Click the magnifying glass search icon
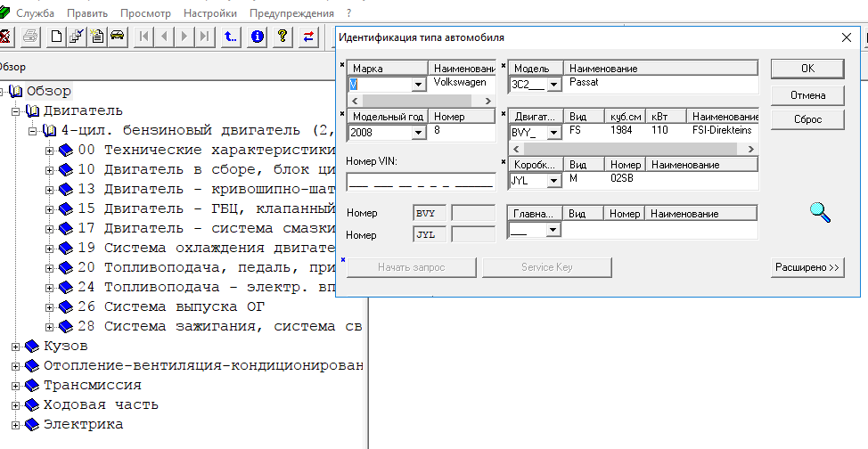 click(x=820, y=212)
